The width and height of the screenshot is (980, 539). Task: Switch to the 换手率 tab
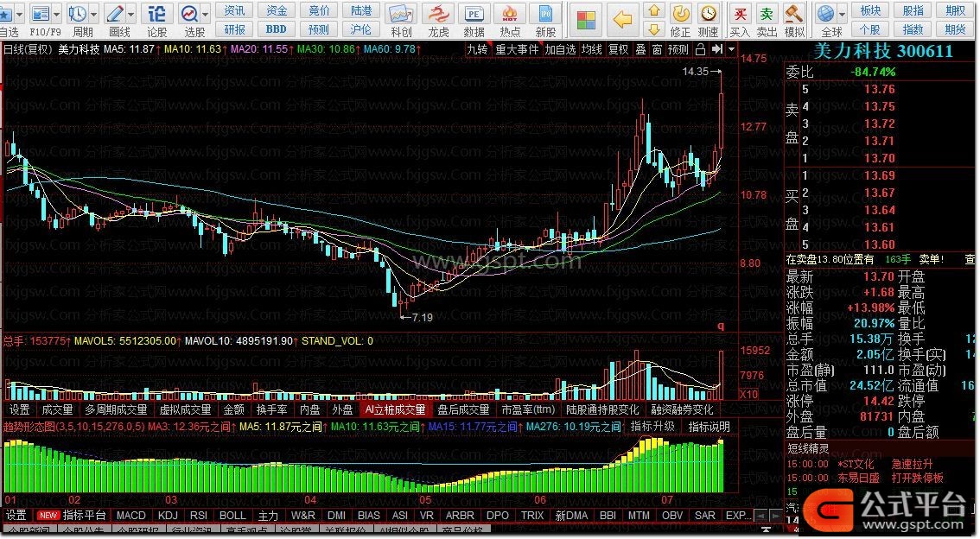(272, 409)
